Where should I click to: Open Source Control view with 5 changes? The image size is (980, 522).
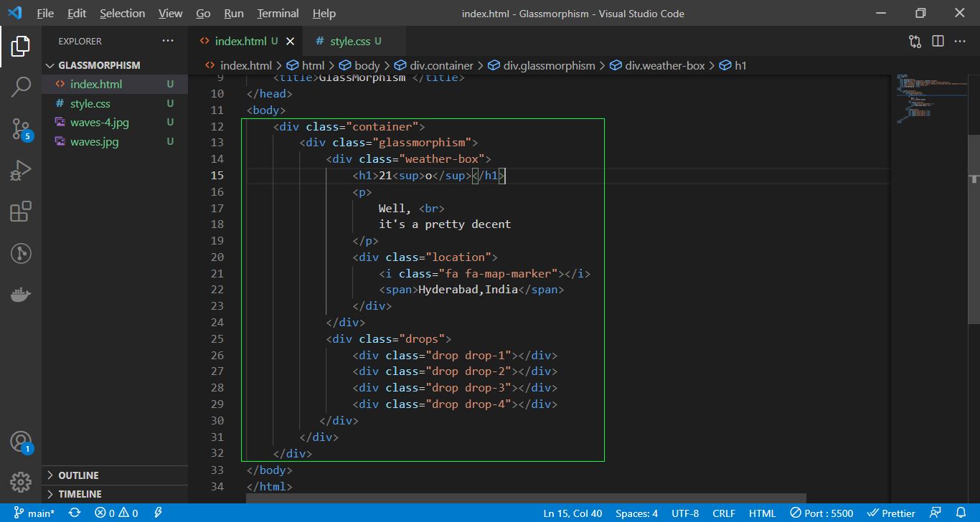(21, 129)
